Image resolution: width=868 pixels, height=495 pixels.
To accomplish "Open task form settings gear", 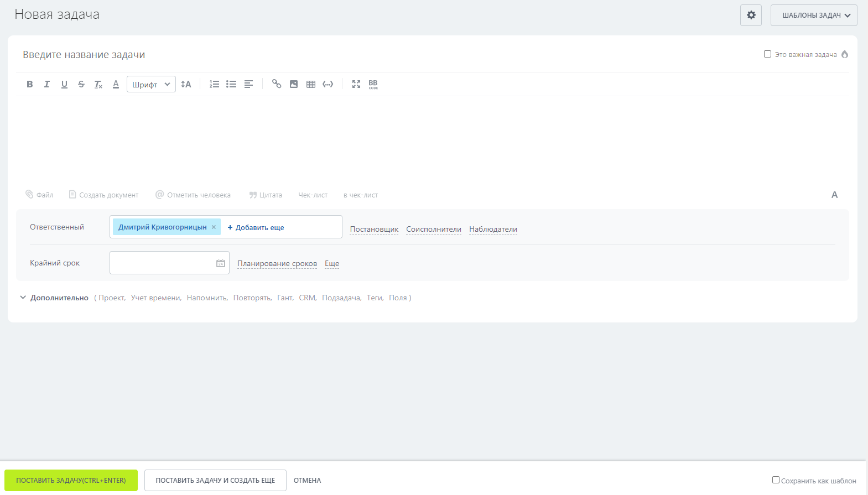I will tap(751, 15).
